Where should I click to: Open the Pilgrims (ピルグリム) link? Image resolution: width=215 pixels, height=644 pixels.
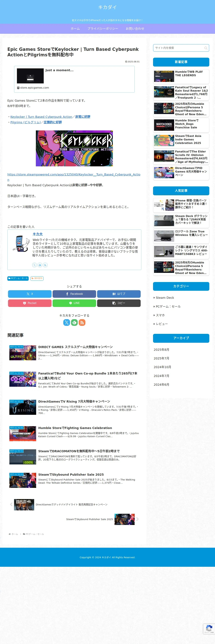25,122
